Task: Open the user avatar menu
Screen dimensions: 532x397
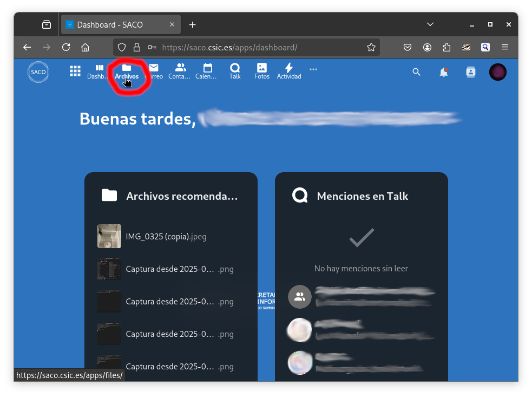Action: [497, 72]
